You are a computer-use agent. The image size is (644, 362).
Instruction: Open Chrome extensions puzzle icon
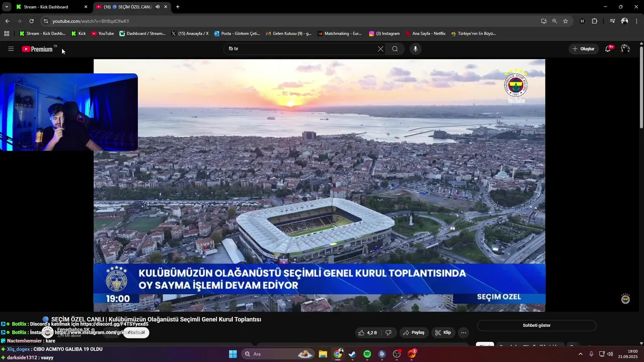pyautogui.click(x=594, y=21)
